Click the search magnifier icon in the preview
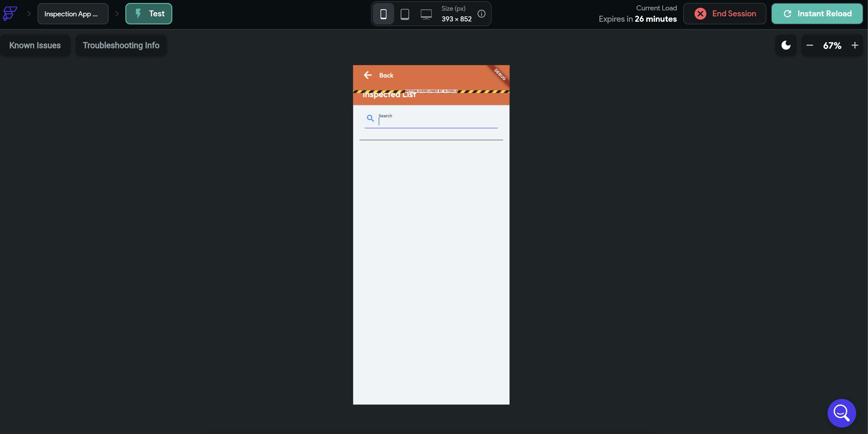 tap(370, 118)
